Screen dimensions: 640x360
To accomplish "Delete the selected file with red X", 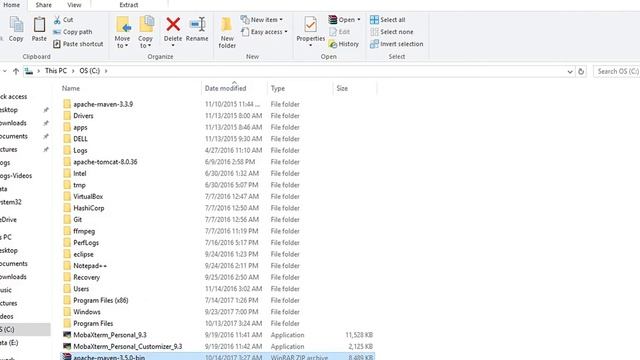I will [x=173, y=24].
